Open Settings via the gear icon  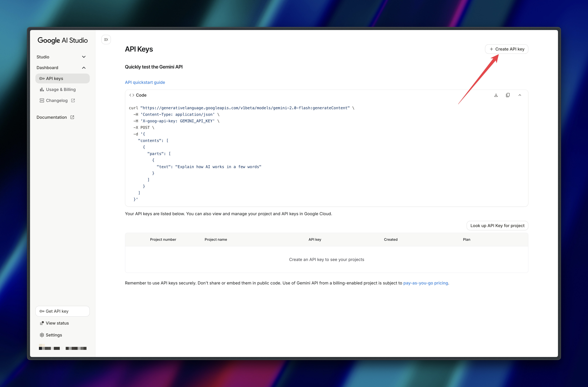pos(42,335)
